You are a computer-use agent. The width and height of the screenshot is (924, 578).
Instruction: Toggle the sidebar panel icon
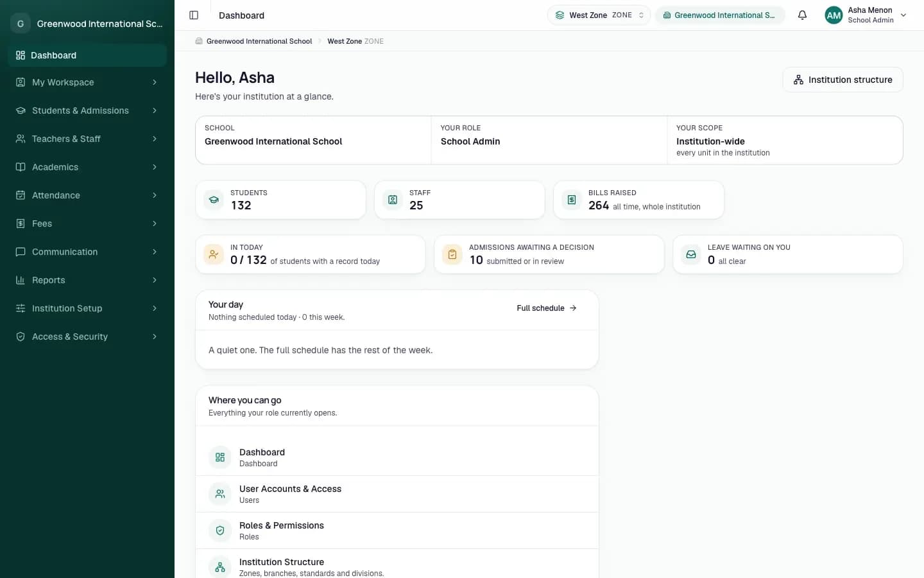coord(194,15)
